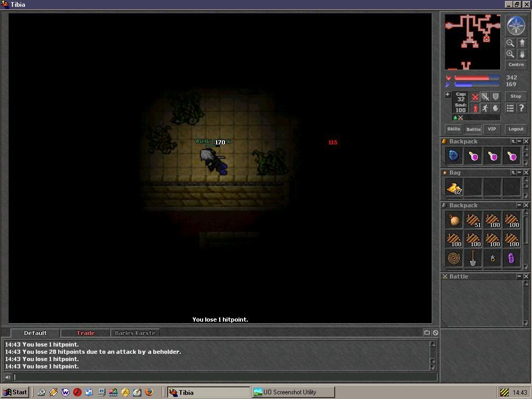Image resolution: width=532 pixels, height=399 pixels.
Task: Select first purple mana potion in Backpack
Action: pos(473,156)
